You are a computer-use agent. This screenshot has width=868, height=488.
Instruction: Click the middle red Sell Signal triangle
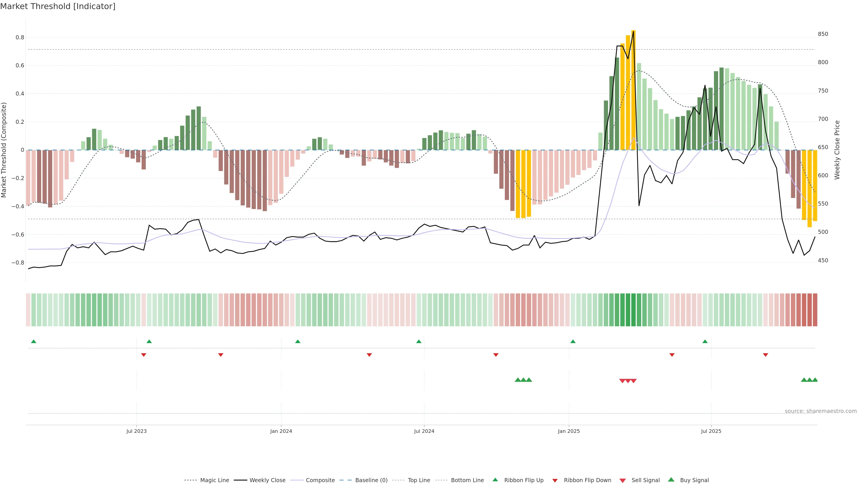click(628, 381)
